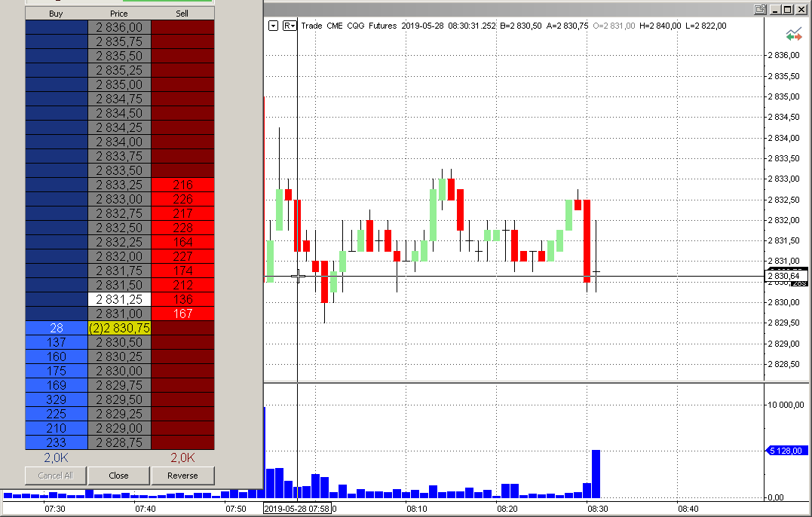Click buy quantity 137 at 2 830,50

(57, 342)
